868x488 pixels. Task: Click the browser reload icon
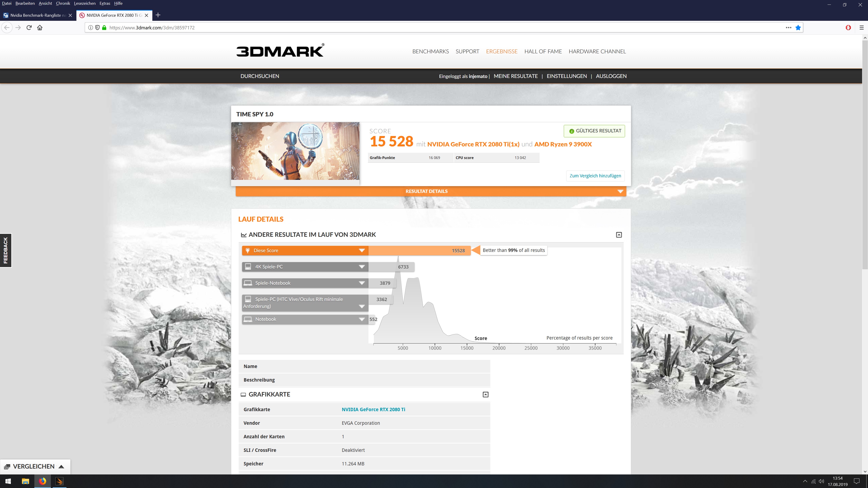tap(29, 28)
